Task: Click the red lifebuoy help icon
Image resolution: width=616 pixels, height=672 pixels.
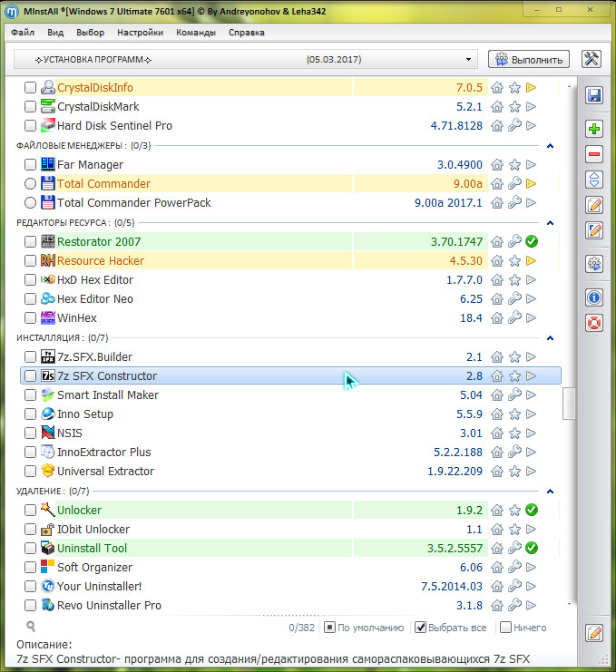Action: point(594,322)
